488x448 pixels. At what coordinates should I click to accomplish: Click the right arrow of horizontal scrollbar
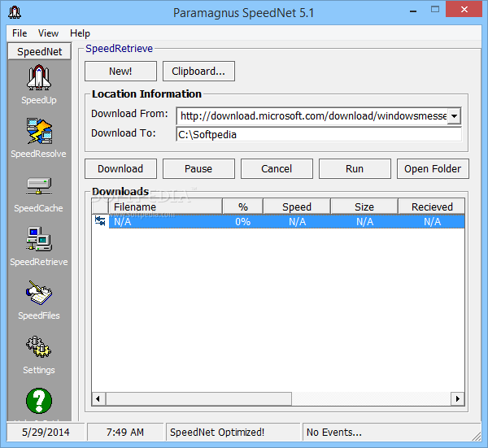(x=457, y=398)
